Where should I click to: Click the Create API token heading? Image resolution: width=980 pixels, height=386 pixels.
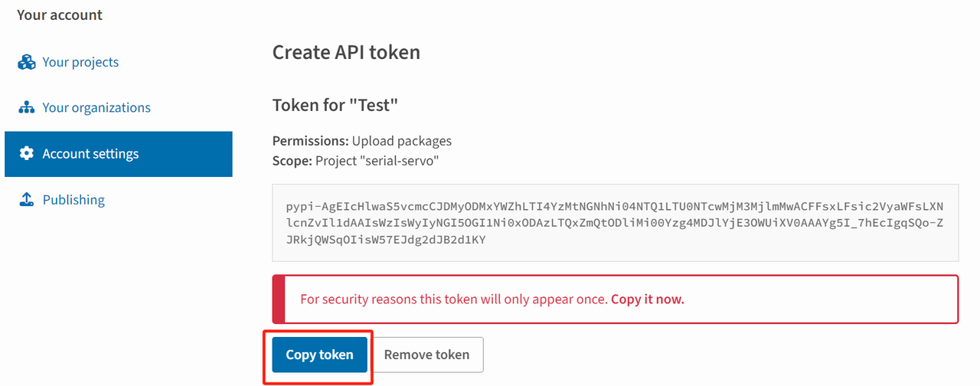pos(346,53)
